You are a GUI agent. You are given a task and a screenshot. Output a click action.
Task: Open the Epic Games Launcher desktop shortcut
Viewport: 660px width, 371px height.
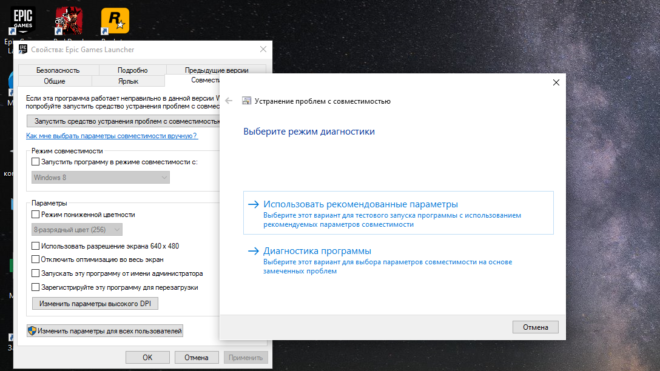23,21
